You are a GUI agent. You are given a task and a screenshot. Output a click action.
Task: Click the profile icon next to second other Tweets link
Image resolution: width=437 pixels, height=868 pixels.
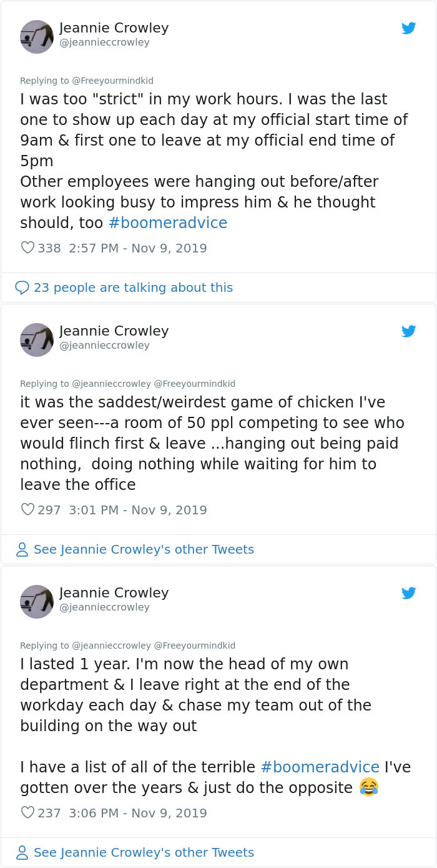pyautogui.click(x=22, y=549)
